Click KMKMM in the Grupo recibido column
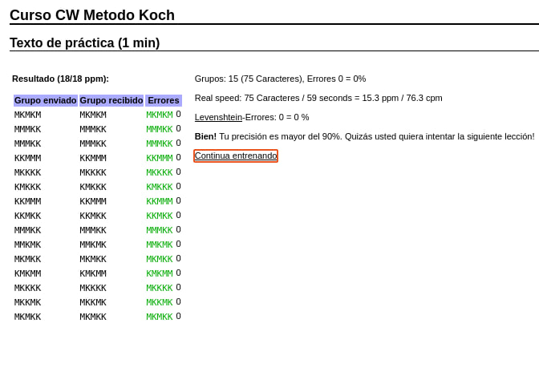Screen dimensions: 539x392 click(x=93, y=273)
